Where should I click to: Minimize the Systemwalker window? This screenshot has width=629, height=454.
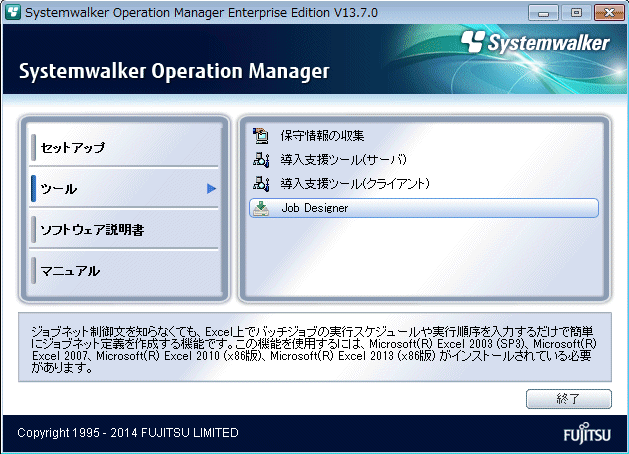(543, 13)
